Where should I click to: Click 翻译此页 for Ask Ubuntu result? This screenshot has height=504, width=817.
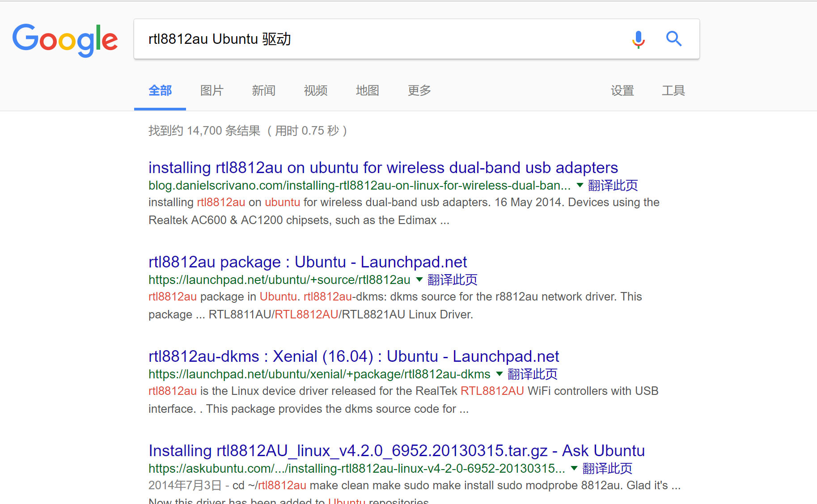pos(608,468)
